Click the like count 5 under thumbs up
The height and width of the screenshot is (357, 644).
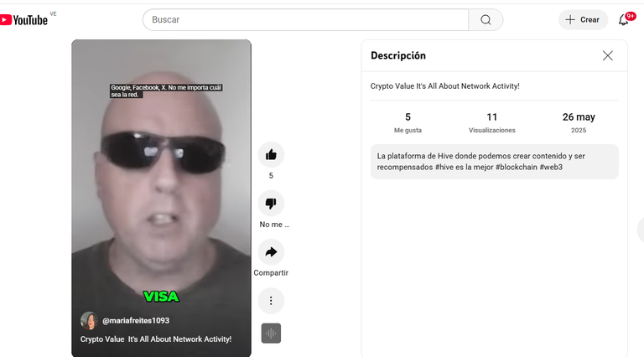[271, 176]
